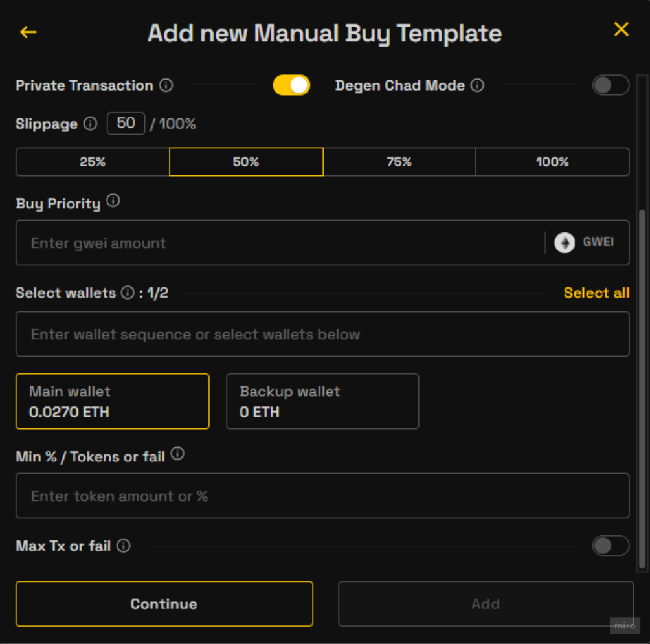Choose the 75% slippage option
The image size is (650, 644).
click(399, 162)
